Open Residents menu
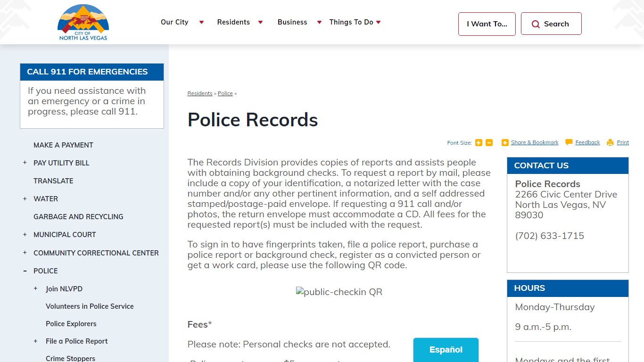This screenshot has width=644, height=362. coord(233,22)
